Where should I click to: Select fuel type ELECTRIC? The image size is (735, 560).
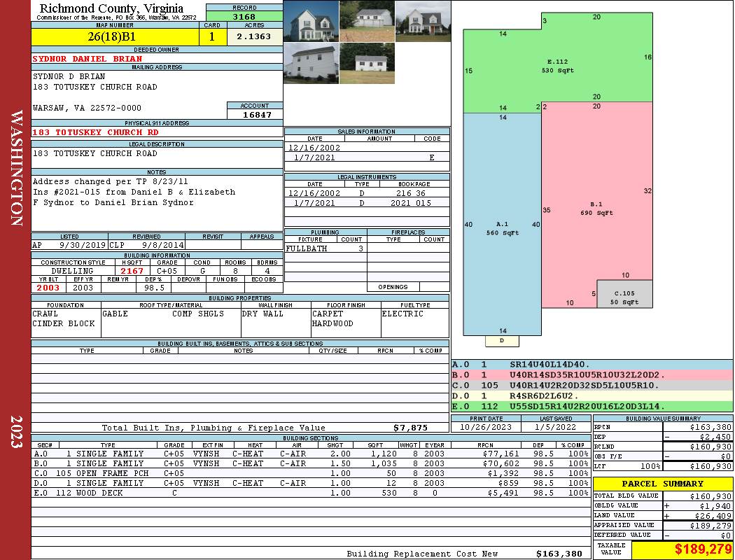coord(402,314)
